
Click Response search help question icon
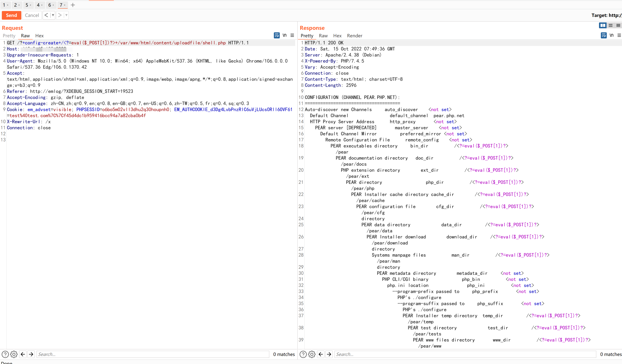(x=303, y=354)
